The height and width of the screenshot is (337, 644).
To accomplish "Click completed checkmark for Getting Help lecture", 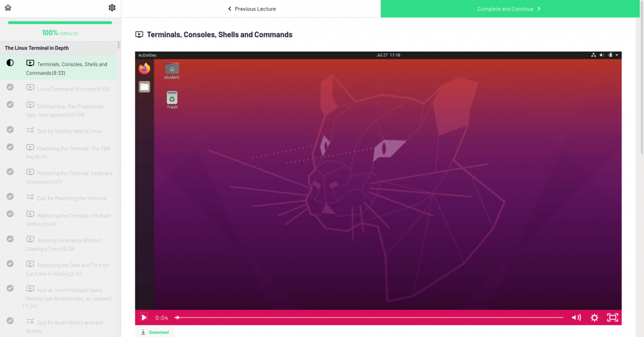I will pos(10,104).
